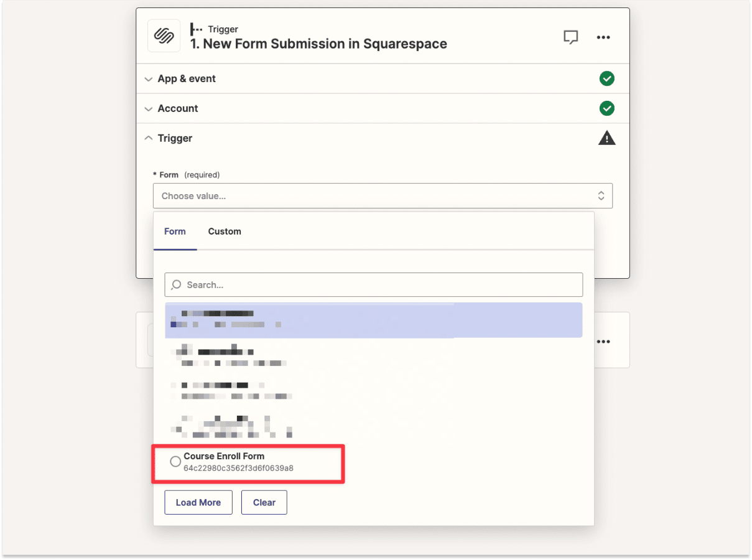Open the ellipsis menu on the second step
752x560 pixels.
pos(603,340)
